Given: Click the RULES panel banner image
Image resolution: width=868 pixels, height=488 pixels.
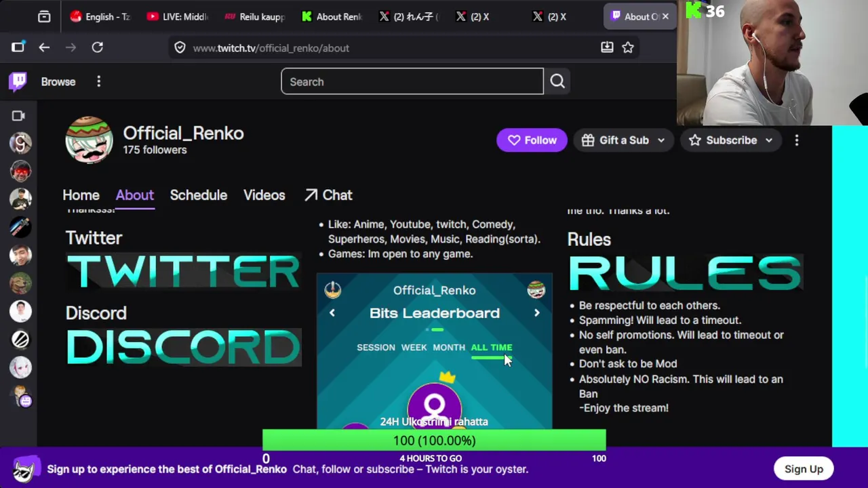Looking at the screenshot, I should coord(685,272).
